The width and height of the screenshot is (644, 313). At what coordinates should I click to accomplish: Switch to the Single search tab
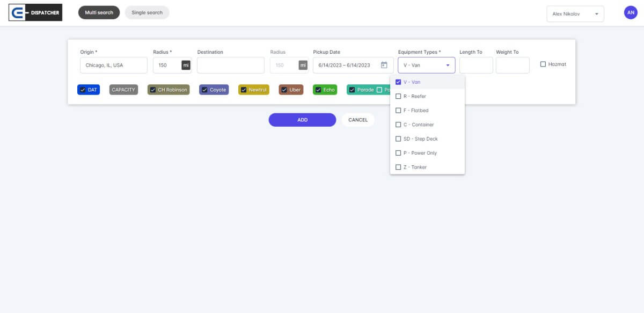point(147,12)
